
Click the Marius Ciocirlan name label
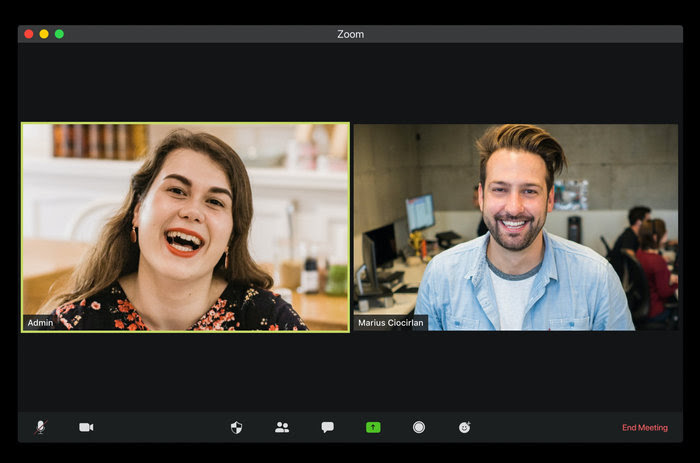pos(391,323)
